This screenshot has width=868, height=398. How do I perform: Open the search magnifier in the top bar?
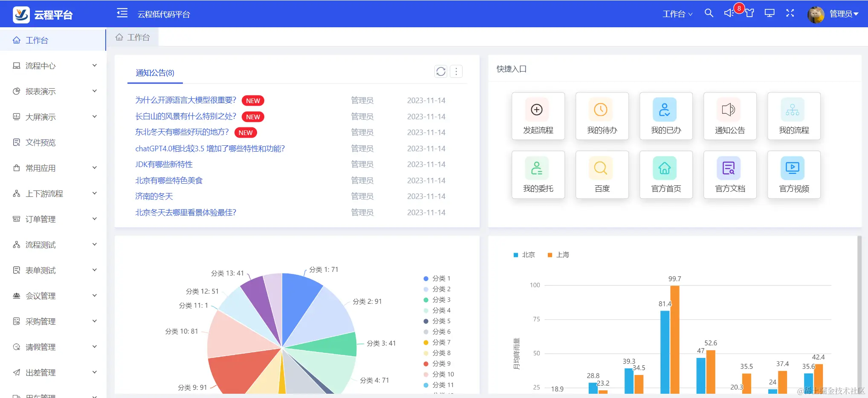tap(709, 13)
